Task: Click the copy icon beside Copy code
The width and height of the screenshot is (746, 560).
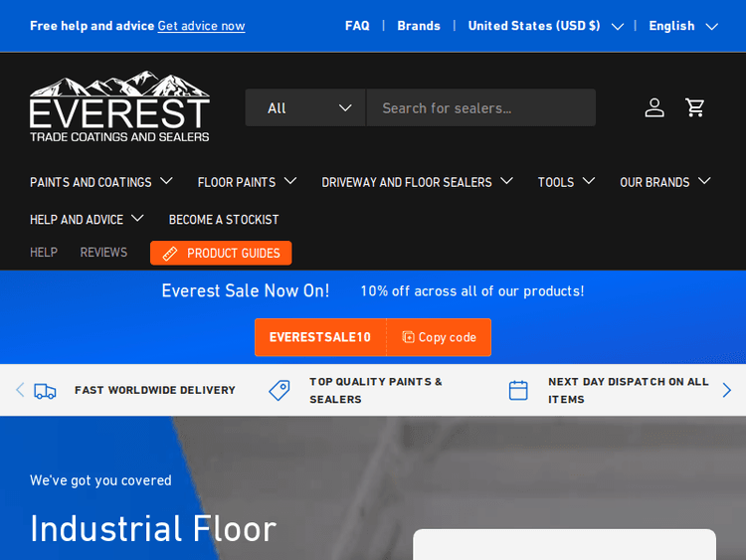Action: pos(408,337)
